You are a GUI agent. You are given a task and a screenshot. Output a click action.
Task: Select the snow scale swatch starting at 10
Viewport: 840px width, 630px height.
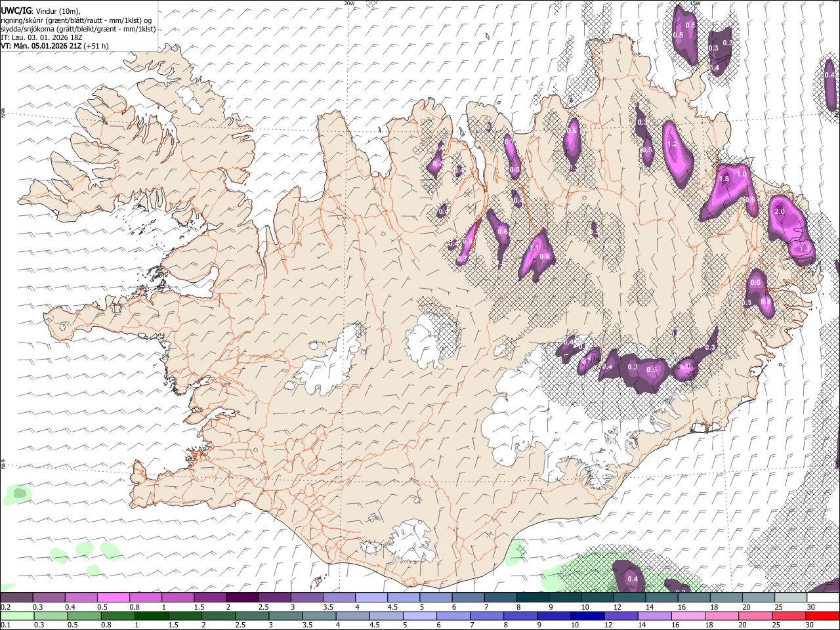pos(598,598)
